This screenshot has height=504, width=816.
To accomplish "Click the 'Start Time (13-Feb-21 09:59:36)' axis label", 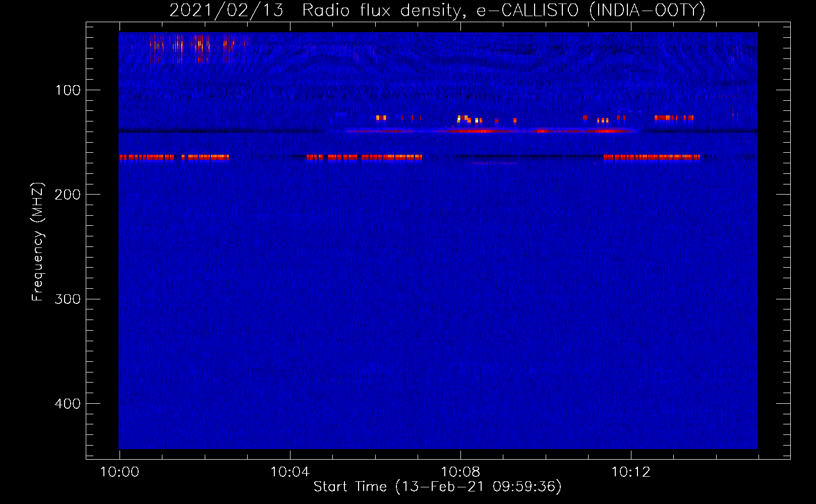I will (437, 487).
